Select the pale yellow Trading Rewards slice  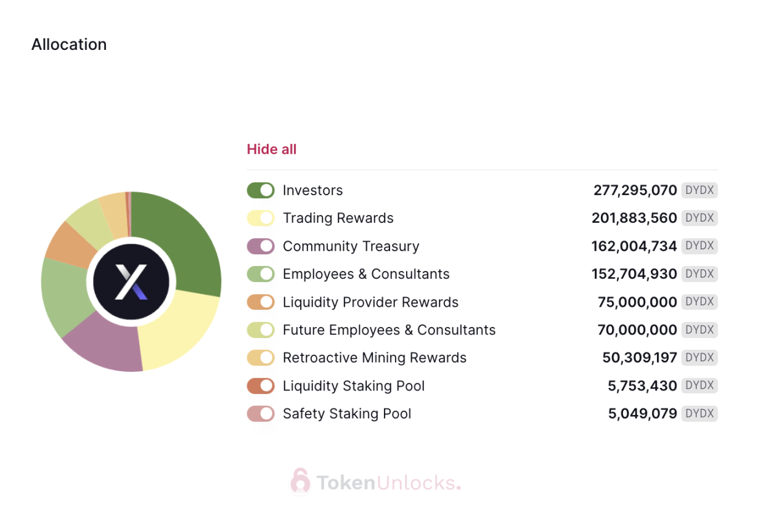(179, 329)
